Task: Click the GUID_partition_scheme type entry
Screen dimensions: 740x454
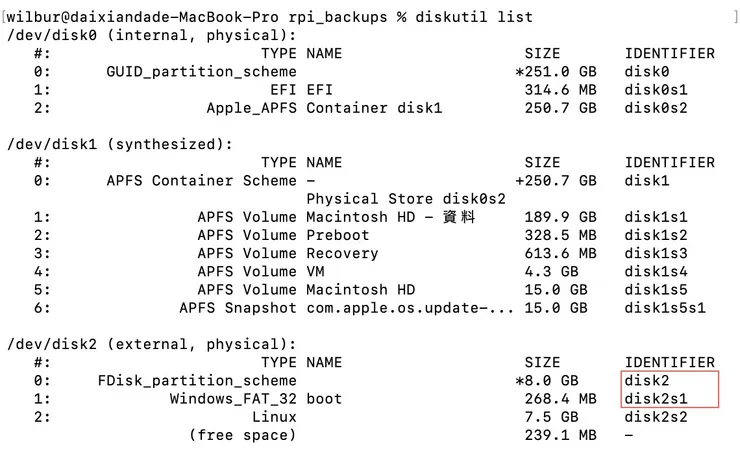Action: tap(201, 72)
